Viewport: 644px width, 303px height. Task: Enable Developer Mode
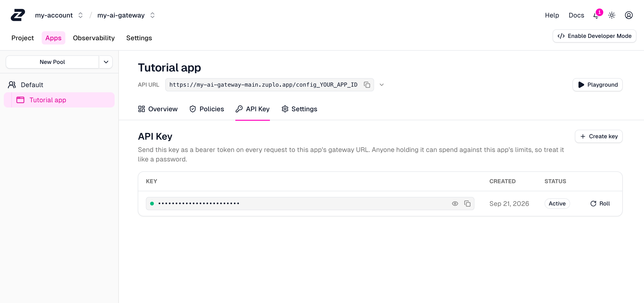(x=594, y=36)
